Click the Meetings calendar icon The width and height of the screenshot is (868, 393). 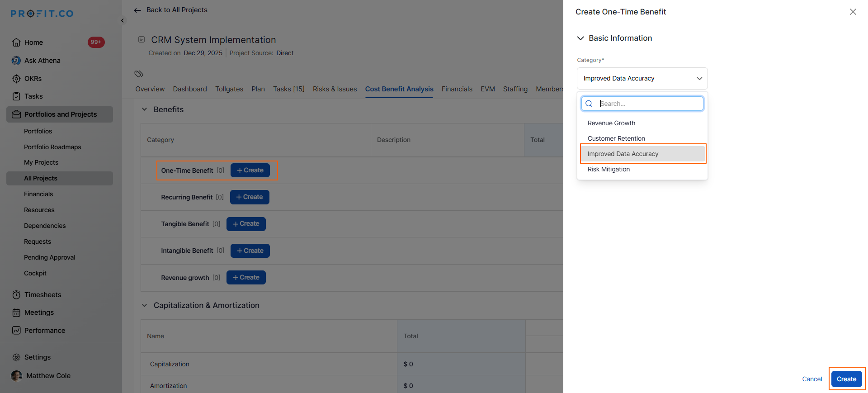(16, 313)
